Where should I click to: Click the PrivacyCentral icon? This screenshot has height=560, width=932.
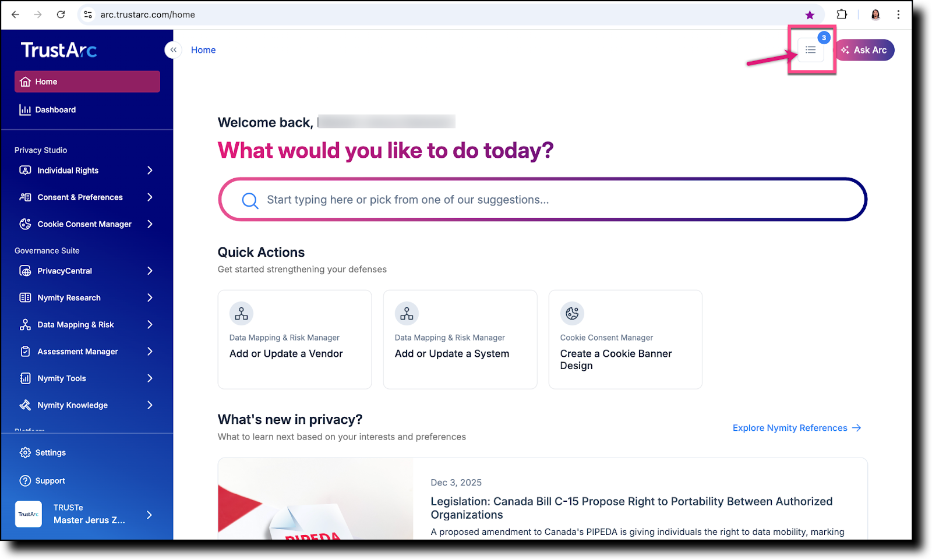point(25,271)
